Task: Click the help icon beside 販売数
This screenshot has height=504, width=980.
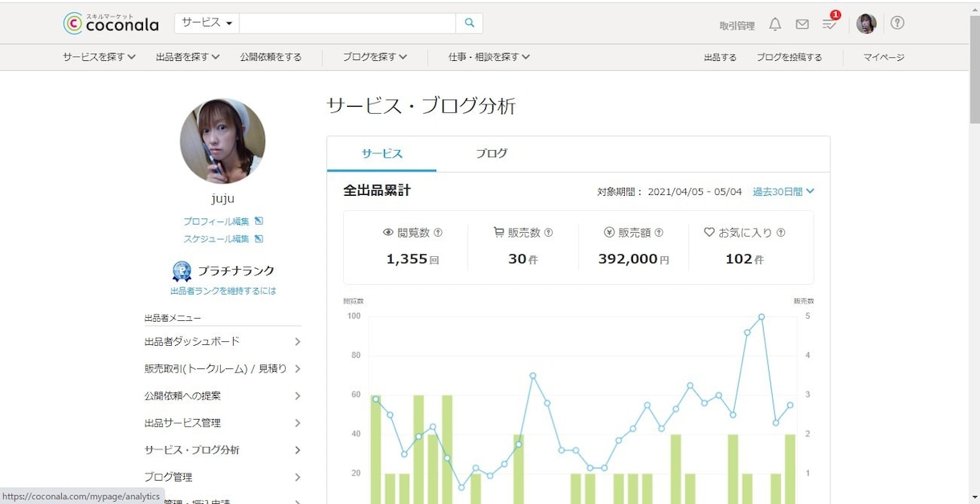Action: pos(549,233)
